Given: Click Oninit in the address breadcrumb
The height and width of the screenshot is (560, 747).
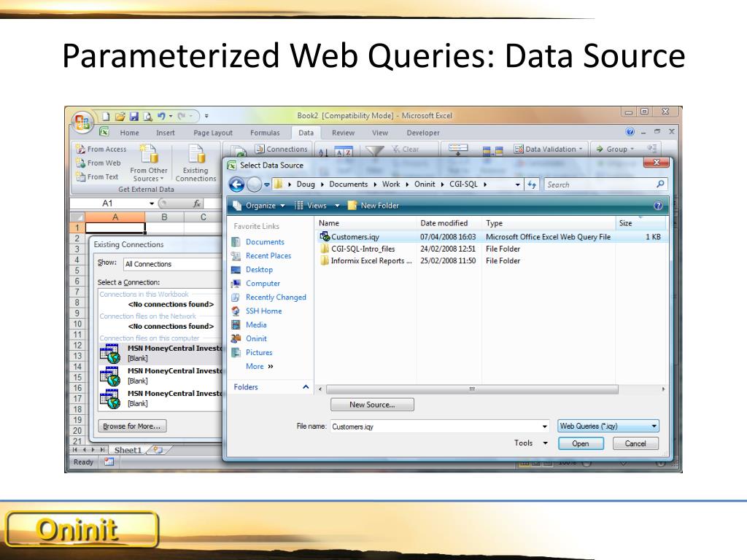Looking at the screenshot, I should click(425, 184).
